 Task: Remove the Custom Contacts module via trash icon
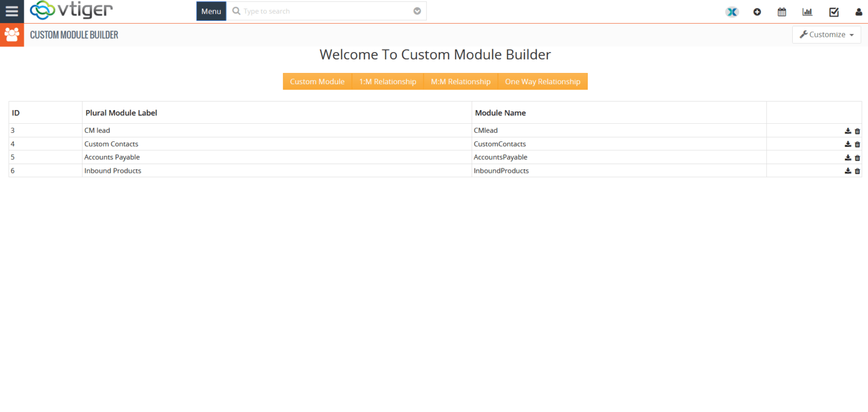pos(857,144)
